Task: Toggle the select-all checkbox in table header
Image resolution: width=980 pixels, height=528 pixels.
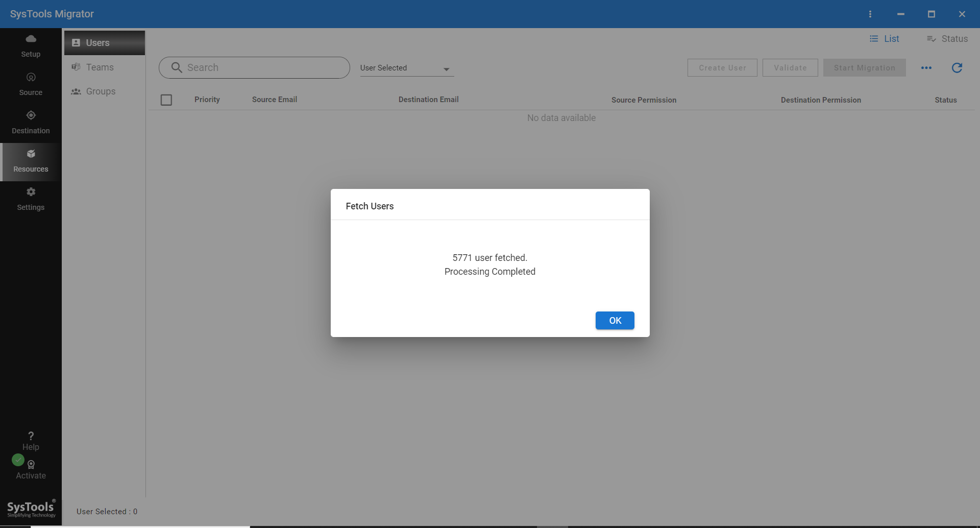Action: point(166,100)
